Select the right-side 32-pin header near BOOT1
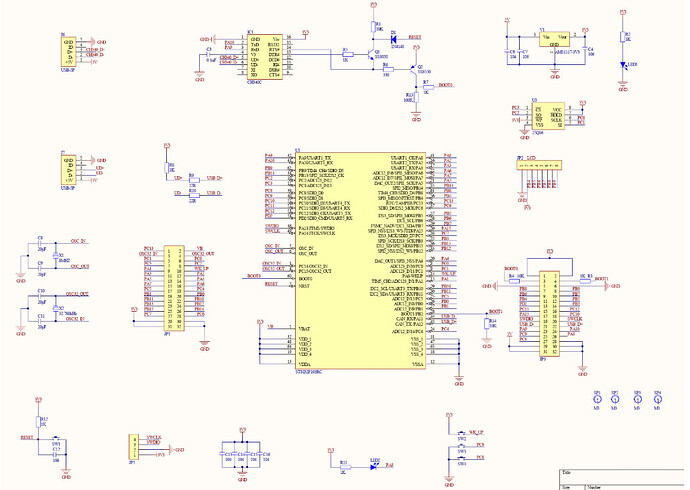The width and height of the screenshot is (690, 490). pos(550,314)
